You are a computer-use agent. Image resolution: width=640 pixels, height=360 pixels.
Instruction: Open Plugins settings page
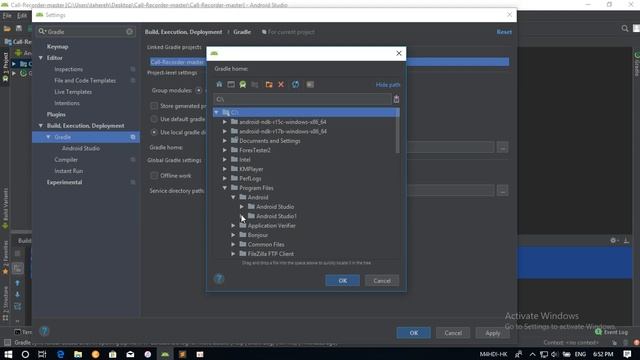56,114
